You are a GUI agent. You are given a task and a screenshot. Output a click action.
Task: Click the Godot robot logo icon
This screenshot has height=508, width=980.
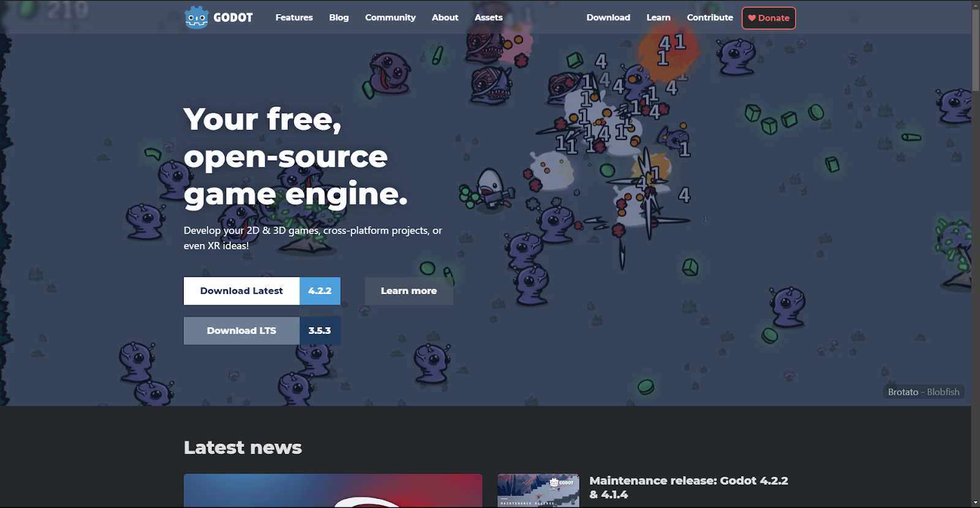pos(197,18)
